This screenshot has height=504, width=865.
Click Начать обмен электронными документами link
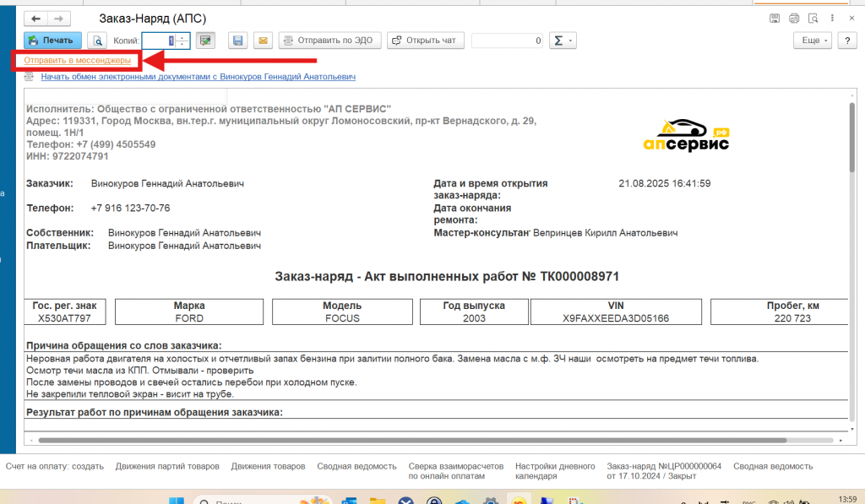(198, 77)
